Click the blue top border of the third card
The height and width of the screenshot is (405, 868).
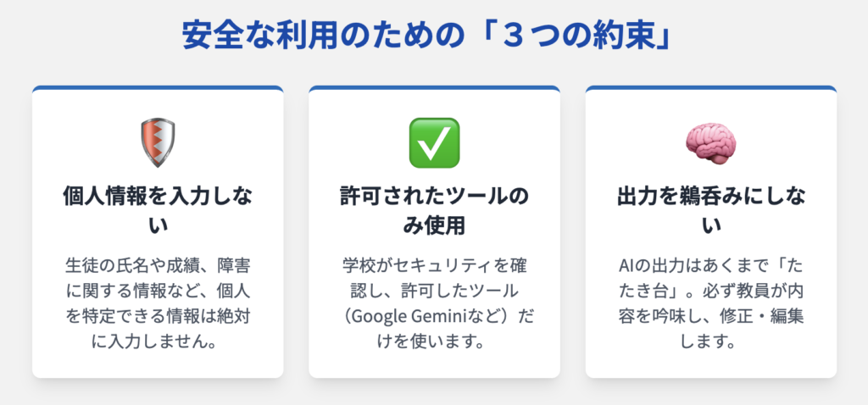(x=711, y=88)
